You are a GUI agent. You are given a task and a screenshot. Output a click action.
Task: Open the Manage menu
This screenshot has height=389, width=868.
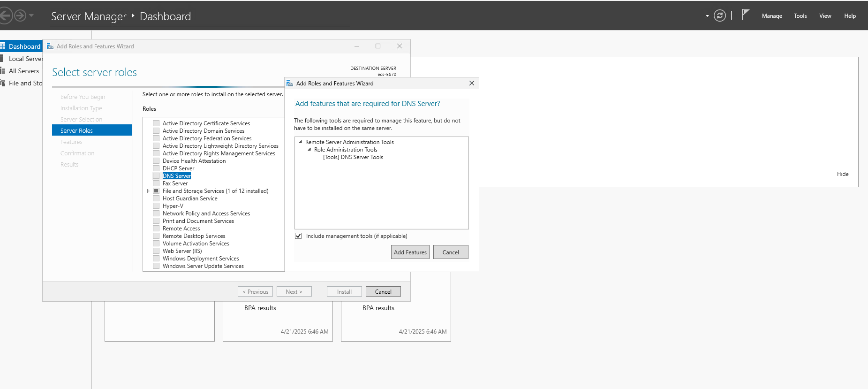point(771,16)
